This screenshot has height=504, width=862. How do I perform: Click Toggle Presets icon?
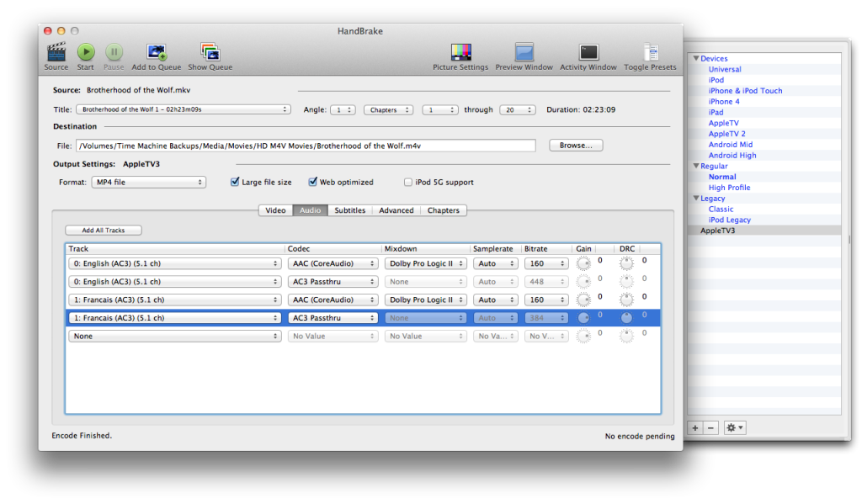click(651, 52)
